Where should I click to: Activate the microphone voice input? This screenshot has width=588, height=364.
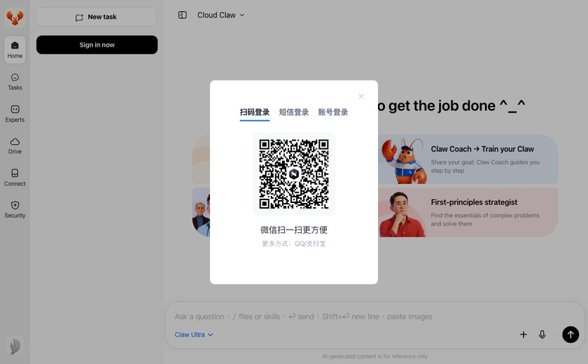(x=542, y=335)
